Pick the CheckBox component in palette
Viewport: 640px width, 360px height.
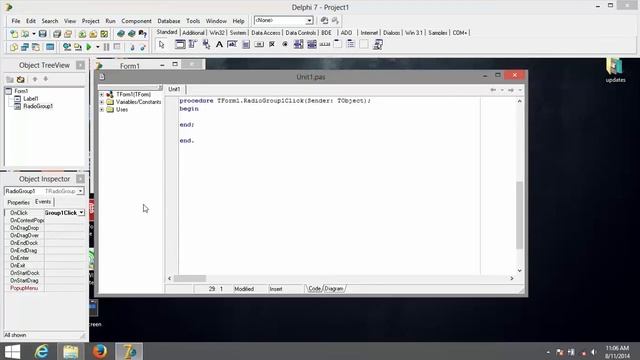point(272,44)
